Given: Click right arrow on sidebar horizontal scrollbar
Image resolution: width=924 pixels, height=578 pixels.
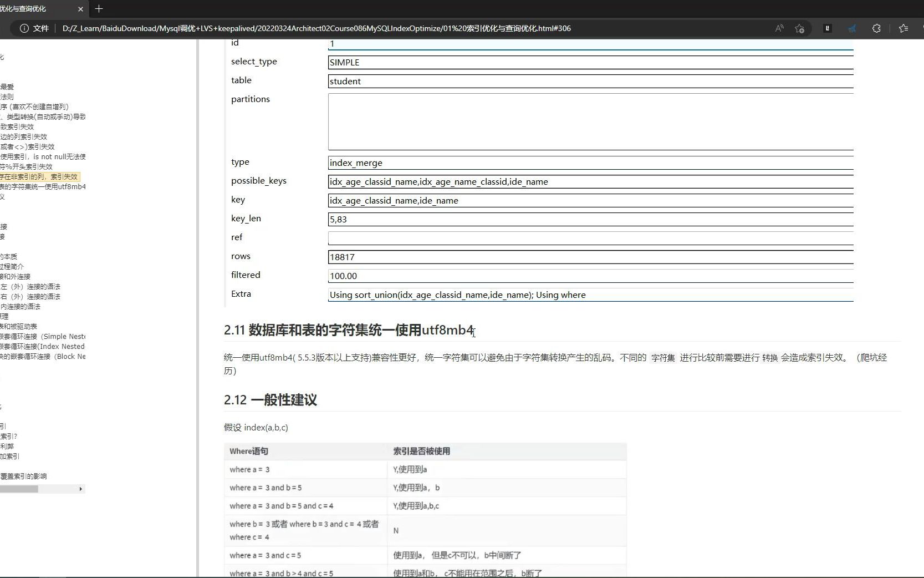Looking at the screenshot, I should (x=81, y=489).
